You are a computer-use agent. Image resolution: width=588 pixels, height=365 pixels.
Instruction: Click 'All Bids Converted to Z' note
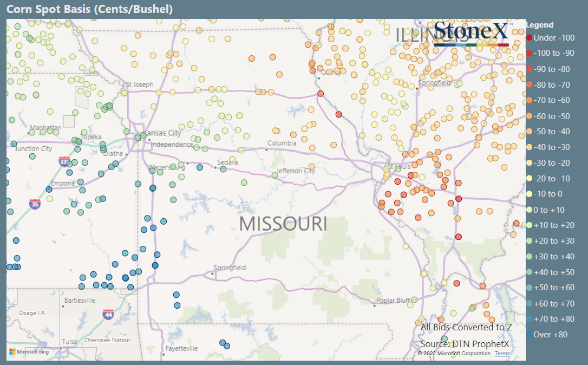pos(466,327)
